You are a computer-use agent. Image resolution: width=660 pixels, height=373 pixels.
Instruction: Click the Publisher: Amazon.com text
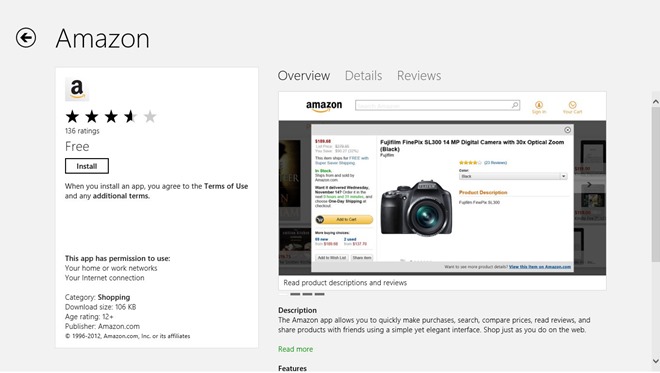tap(102, 326)
